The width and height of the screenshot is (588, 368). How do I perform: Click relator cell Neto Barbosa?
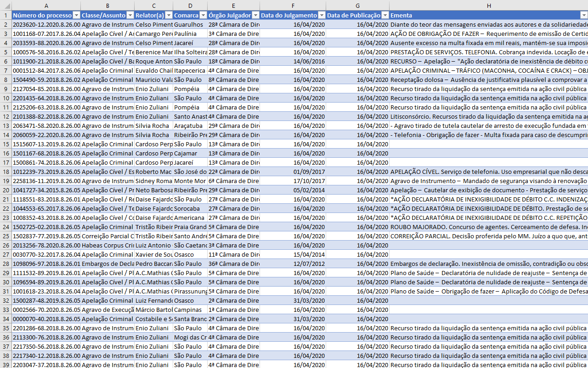coord(154,190)
